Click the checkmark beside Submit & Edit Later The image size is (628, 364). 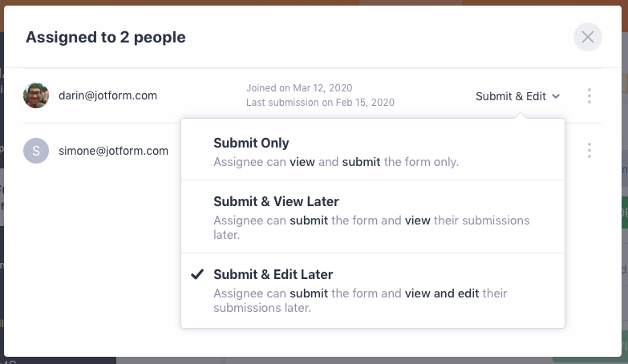pos(197,274)
